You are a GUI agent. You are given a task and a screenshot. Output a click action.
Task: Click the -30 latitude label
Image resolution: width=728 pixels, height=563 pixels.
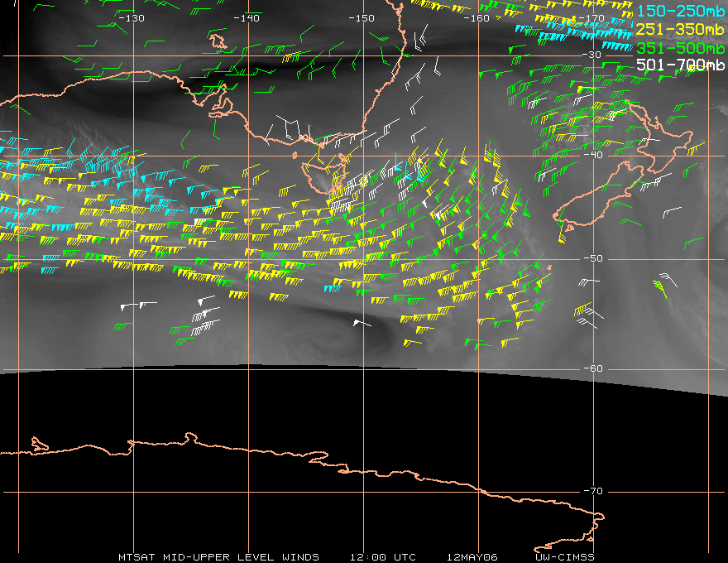click(592, 55)
